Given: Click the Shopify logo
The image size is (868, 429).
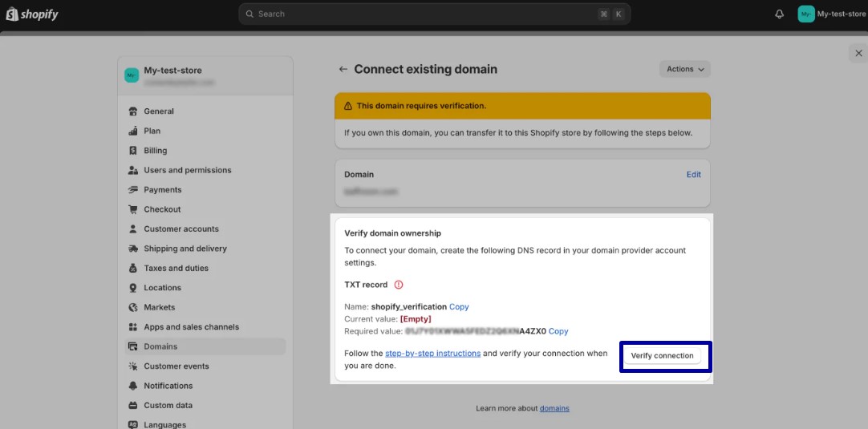Looking at the screenshot, I should [31, 14].
